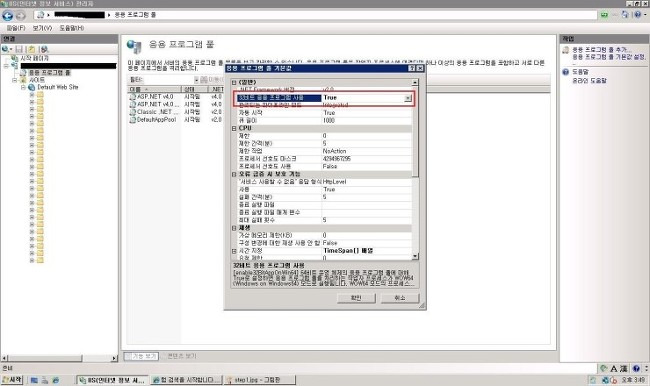This screenshot has width=650, height=386.
Task: Click the 취소 (Cancel) button
Action: pos(400,298)
